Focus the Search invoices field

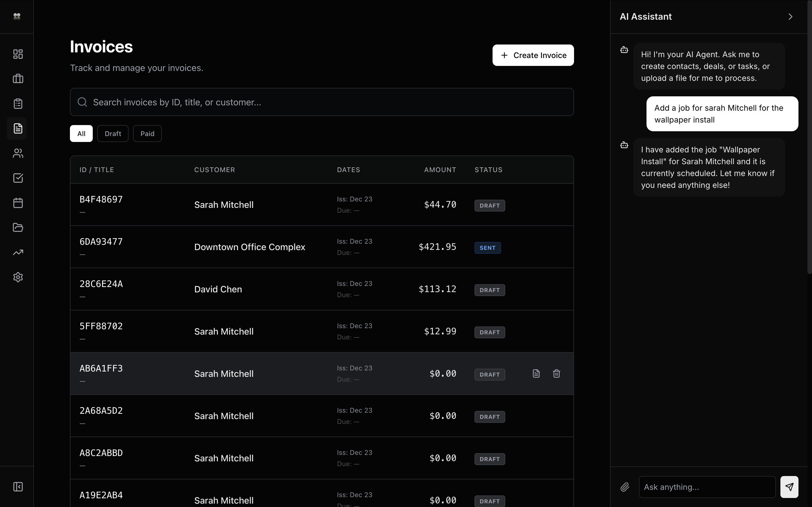click(321, 102)
